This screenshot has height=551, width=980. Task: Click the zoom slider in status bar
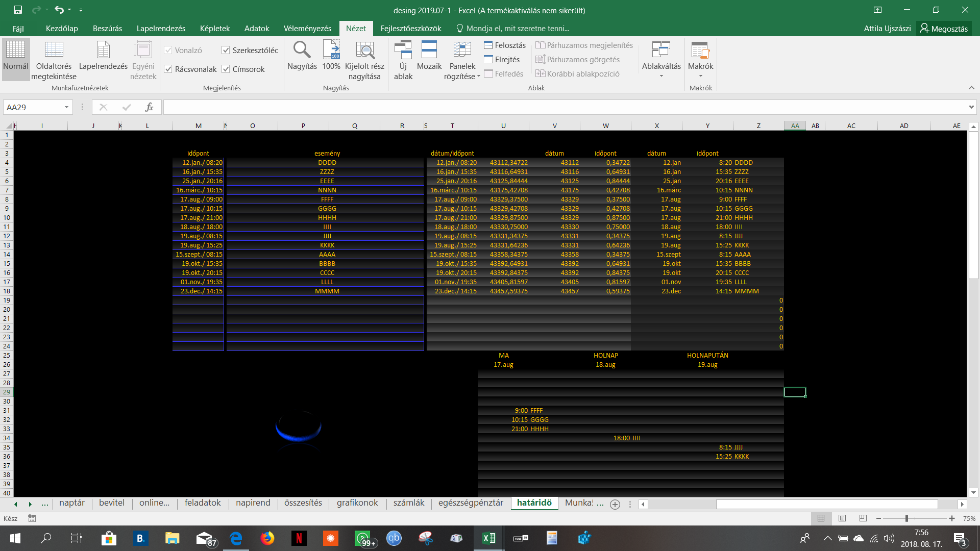(906, 518)
